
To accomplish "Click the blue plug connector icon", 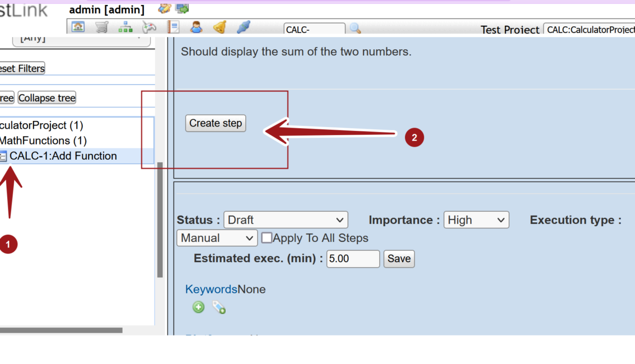I will point(244,27).
